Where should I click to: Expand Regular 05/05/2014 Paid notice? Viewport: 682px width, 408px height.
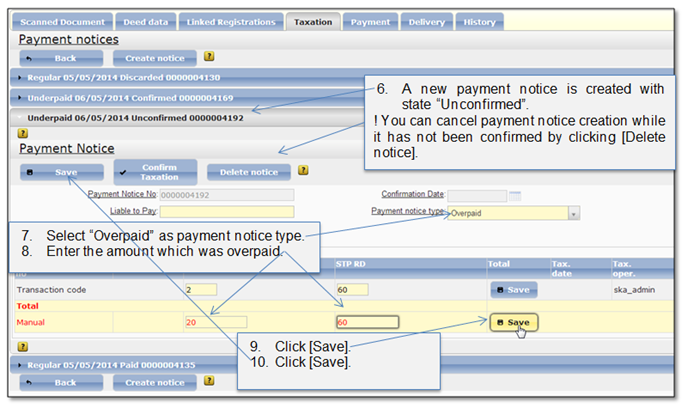tap(111, 365)
